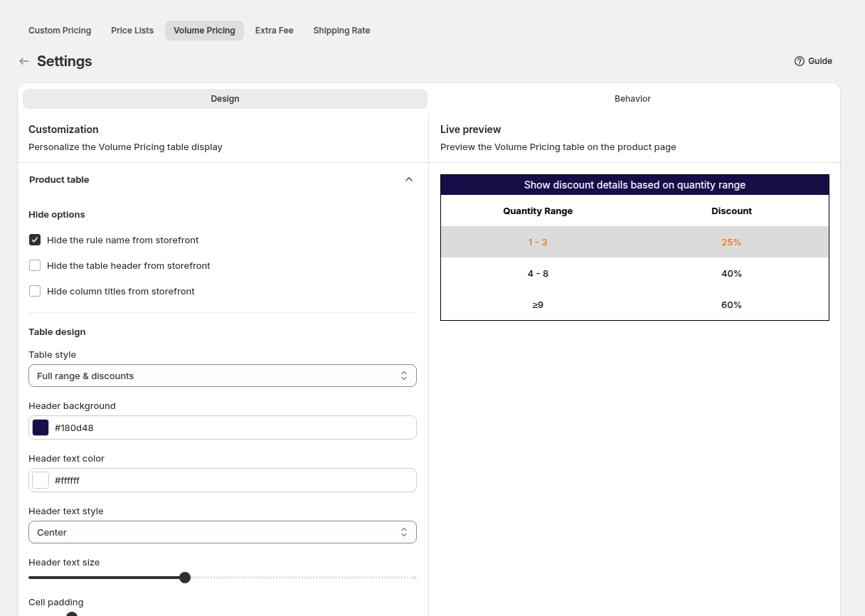The image size is (865, 616).
Task: Click the Hide options subheading
Action: pyautogui.click(x=57, y=215)
